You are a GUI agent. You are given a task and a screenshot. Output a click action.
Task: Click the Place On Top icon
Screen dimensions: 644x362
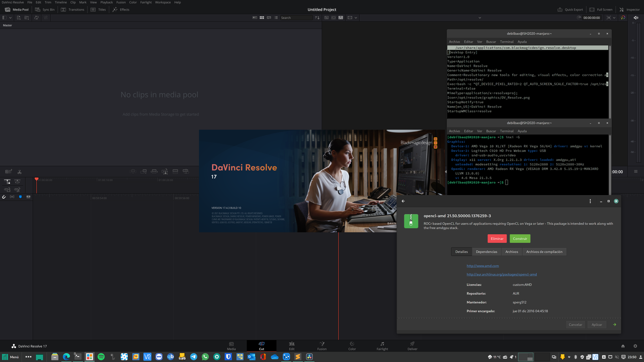point(175,171)
